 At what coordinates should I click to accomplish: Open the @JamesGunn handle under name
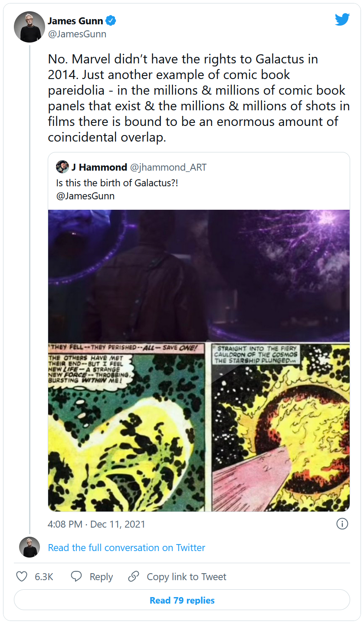click(77, 34)
